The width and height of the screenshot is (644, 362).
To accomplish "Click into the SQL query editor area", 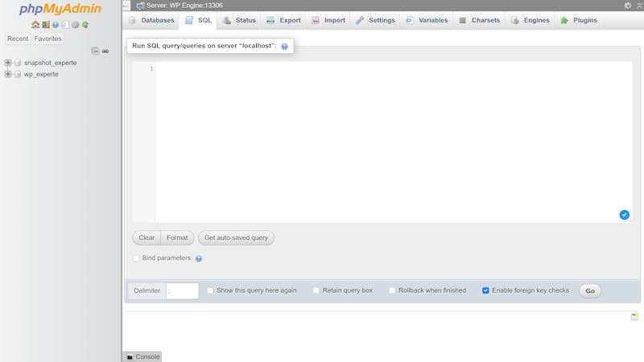I will coord(394,142).
